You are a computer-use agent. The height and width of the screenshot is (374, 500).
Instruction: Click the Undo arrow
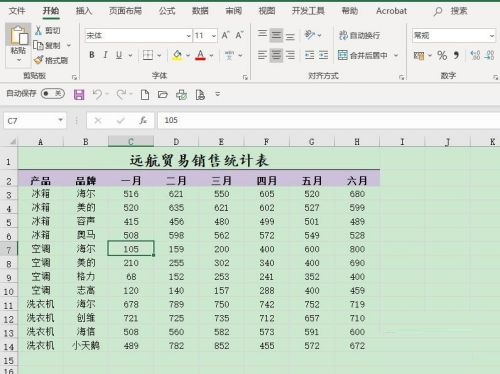[x=97, y=95]
